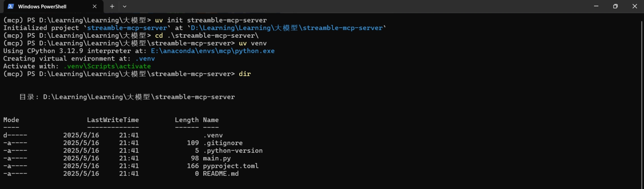Image resolution: width=644 pixels, height=189 pixels.
Task: Click the terminal vertical scrollbar
Action: coord(642,101)
